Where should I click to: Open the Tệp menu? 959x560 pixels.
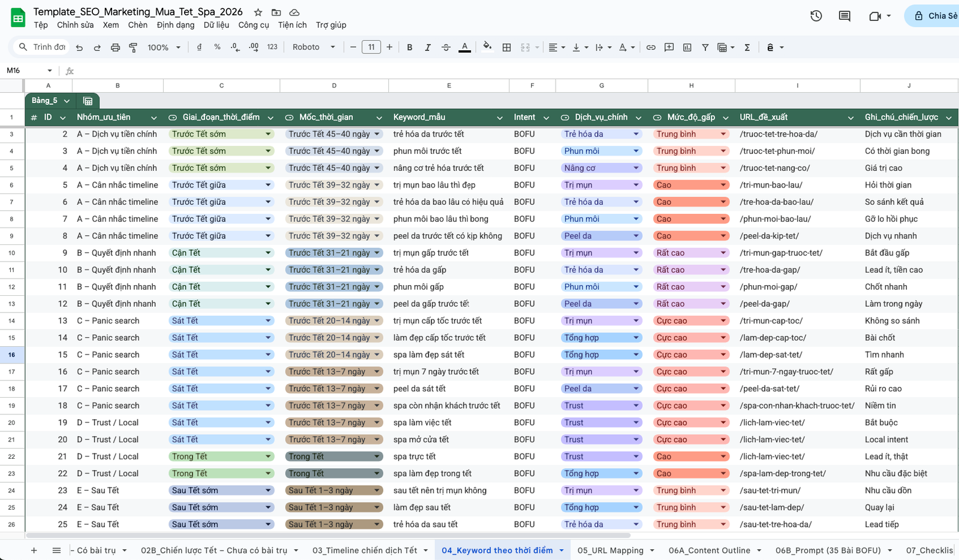41,25
